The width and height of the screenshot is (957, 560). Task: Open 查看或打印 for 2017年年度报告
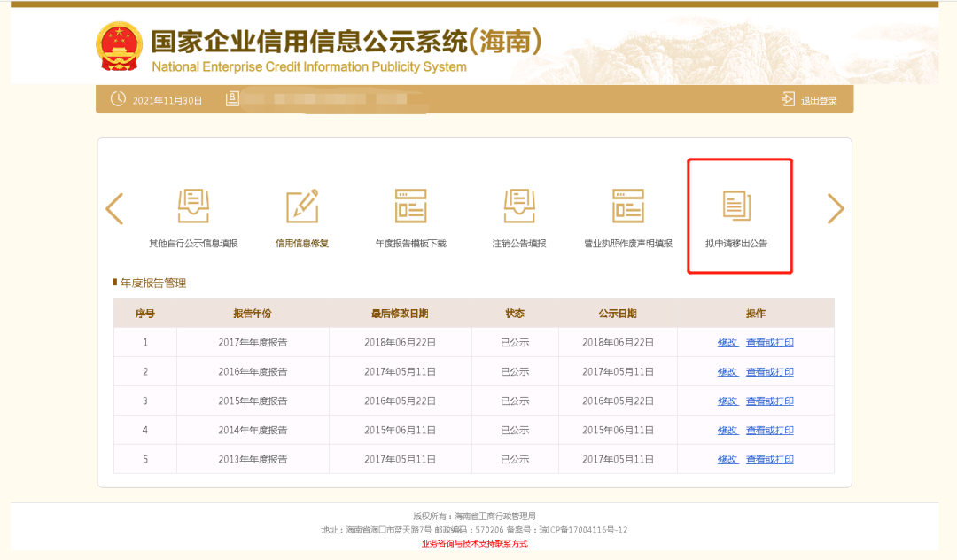(770, 342)
